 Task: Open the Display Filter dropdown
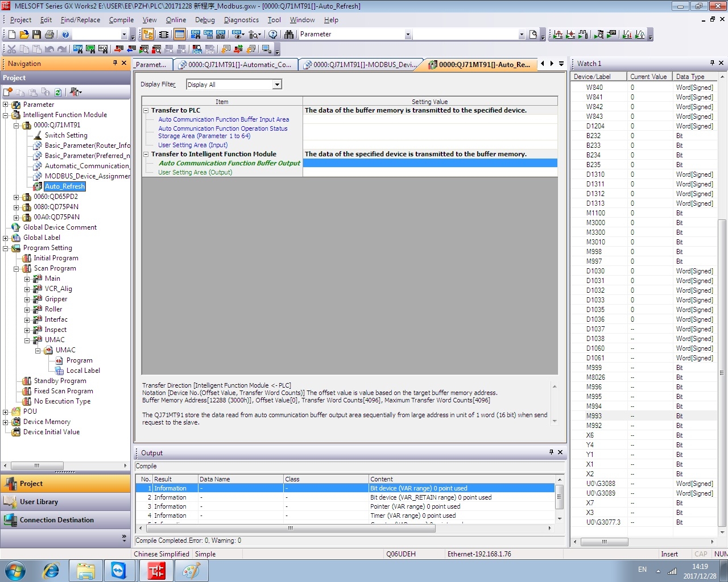277,85
